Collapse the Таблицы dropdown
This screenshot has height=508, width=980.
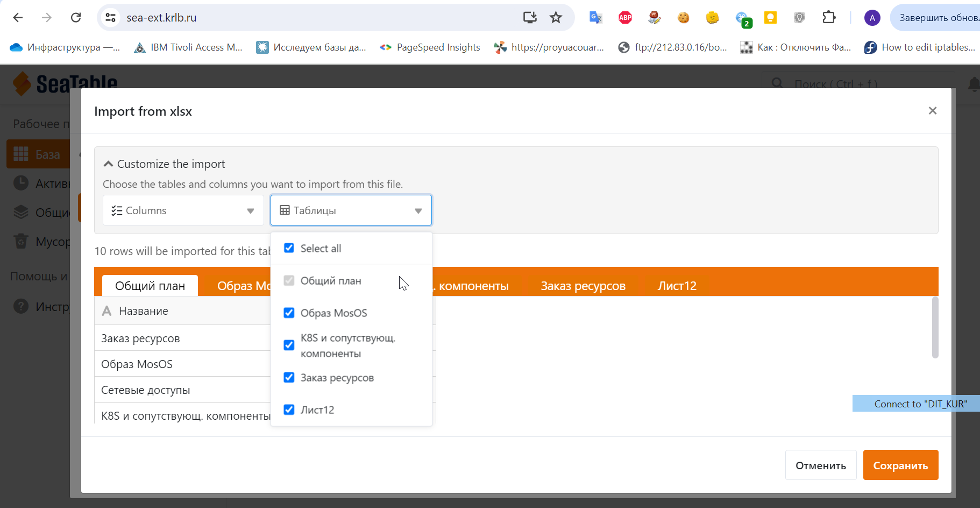pos(351,210)
